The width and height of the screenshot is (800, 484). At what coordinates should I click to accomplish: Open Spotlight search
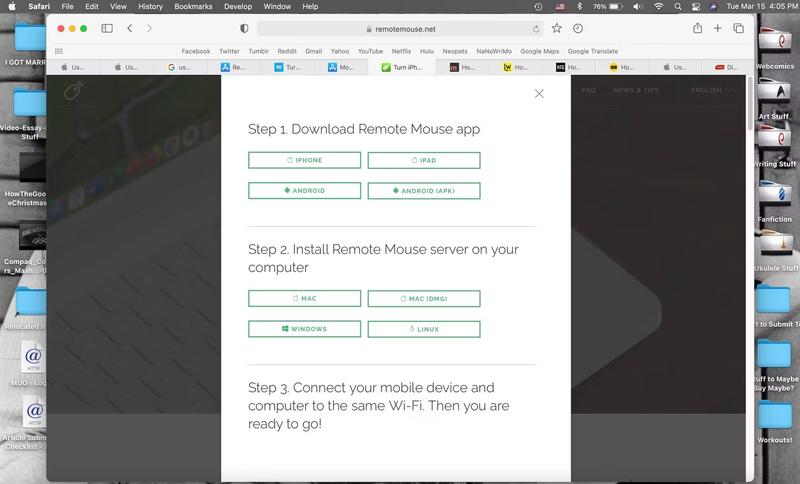[x=678, y=7]
